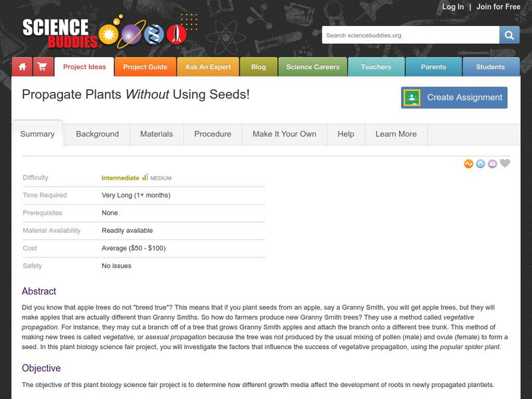Open the Students tab

tap(490, 67)
